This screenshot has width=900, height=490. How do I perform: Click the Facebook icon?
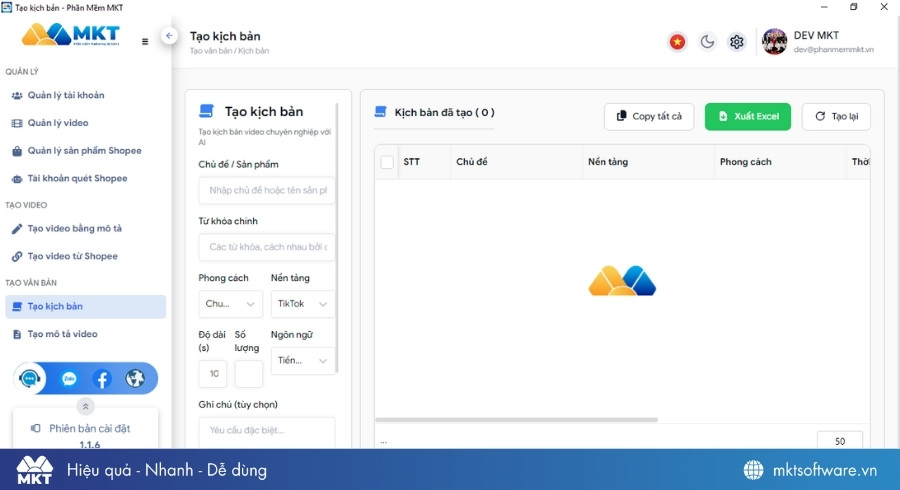(x=102, y=379)
